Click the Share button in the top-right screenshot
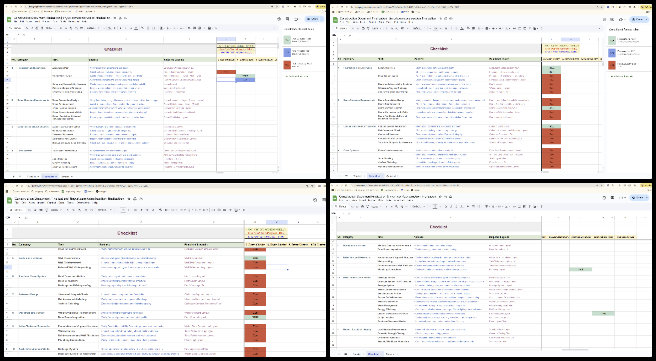Image resolution: width=656 pixels, height=361 pixels. click(640, 19)
